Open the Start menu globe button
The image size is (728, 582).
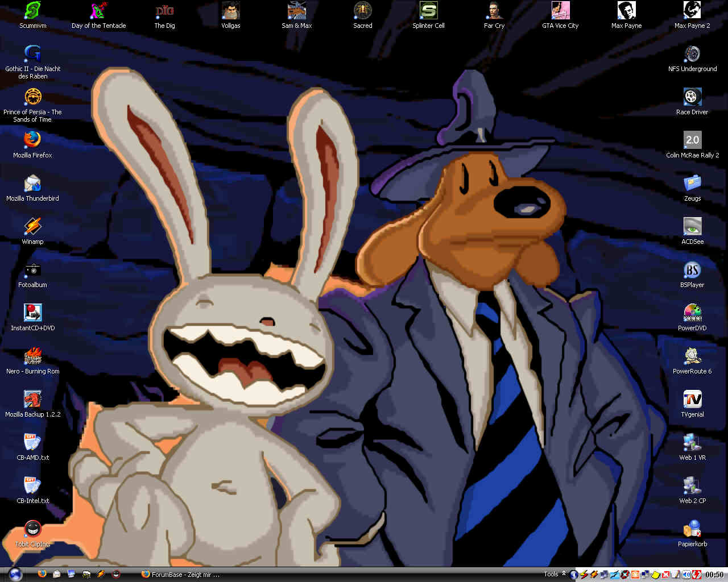tap(15, 575)
